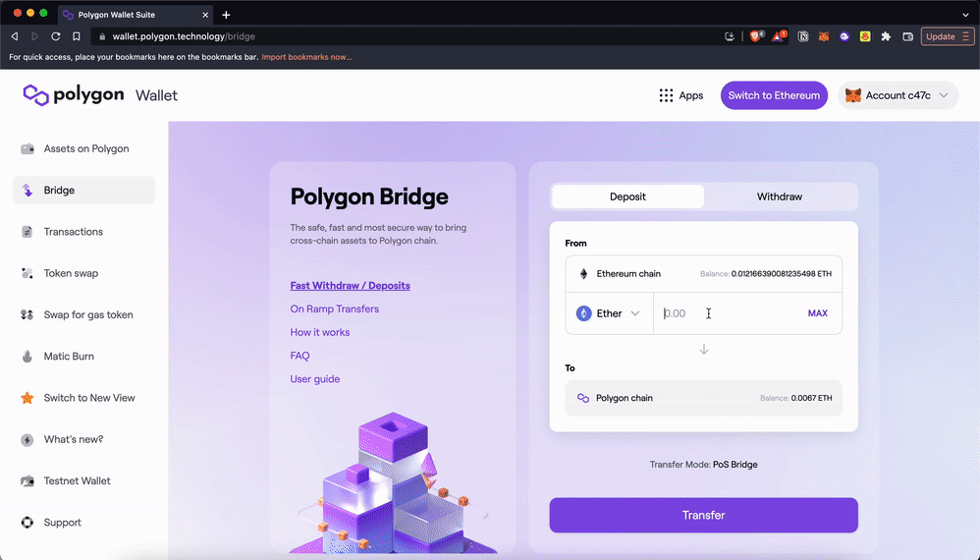Viewport: 980px width, 560px height.
Task: Open the Token swap icon
Action: pyautogui.click(x=27, y=273)
